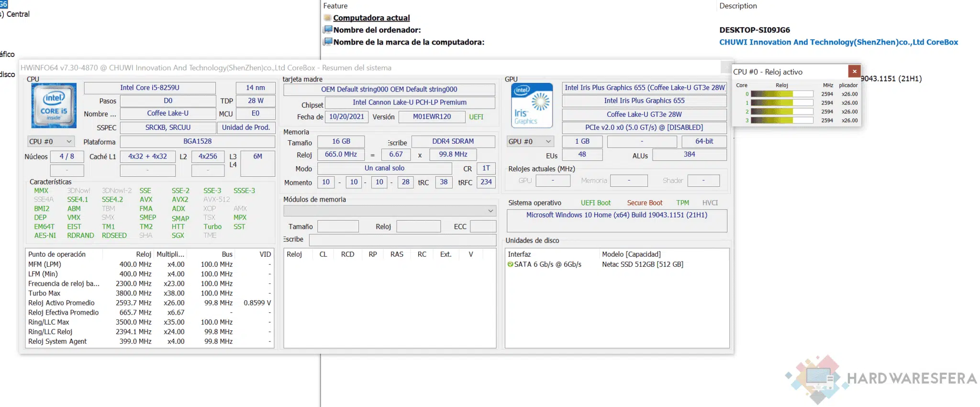Click the Secure Boot indicator
This screenshot has width=980, height=407.
pyautogui.click(x=645, y=203)
